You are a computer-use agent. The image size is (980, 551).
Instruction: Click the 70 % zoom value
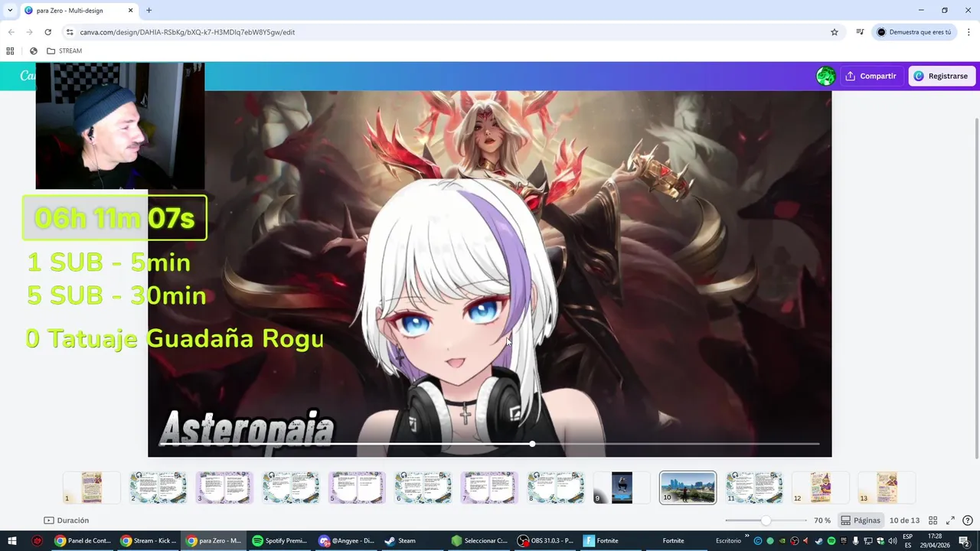tap(822, 520)
